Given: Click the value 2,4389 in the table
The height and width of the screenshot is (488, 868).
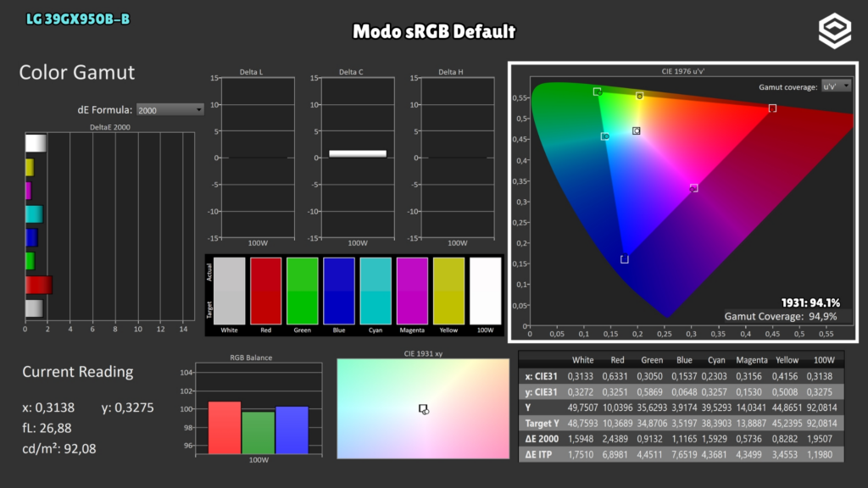Looking at the screenshot, I should click(615, 439).
